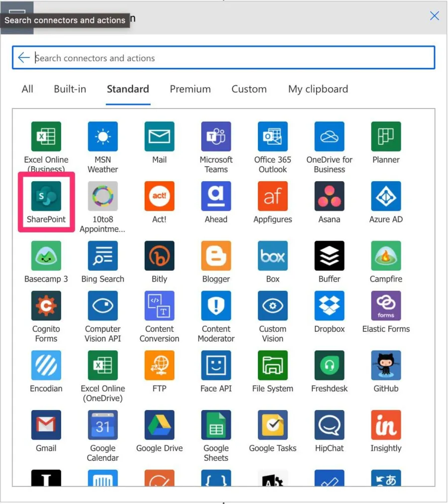
Task: Choose the Google Calendar connector
Action: 103,425
